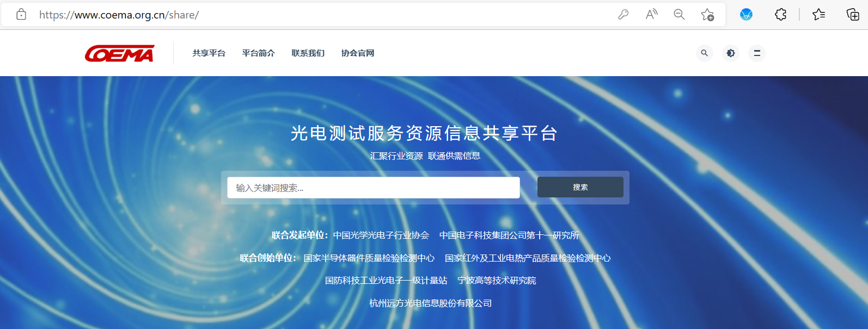Click the 搜索 button
The width and height of the screenshot is (868, 329).
point(580,187)
